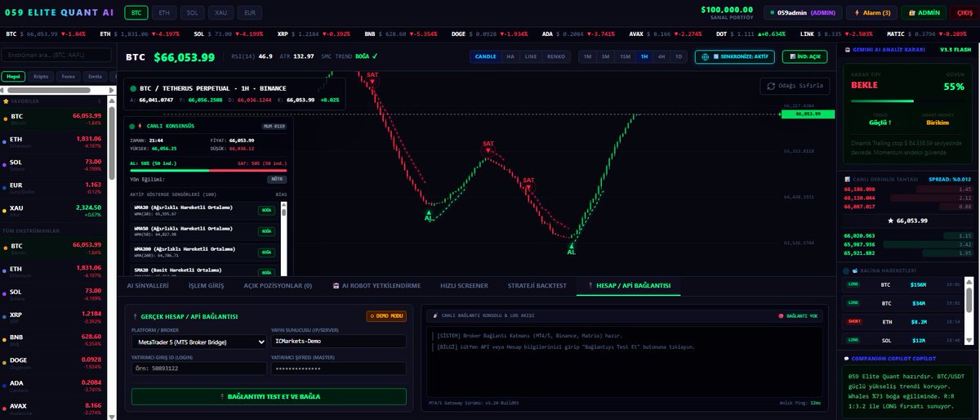The width and height of the screenshot is (980, 420).
Task: Click the server field with ICMarkets-Demo
Action: 338,342
